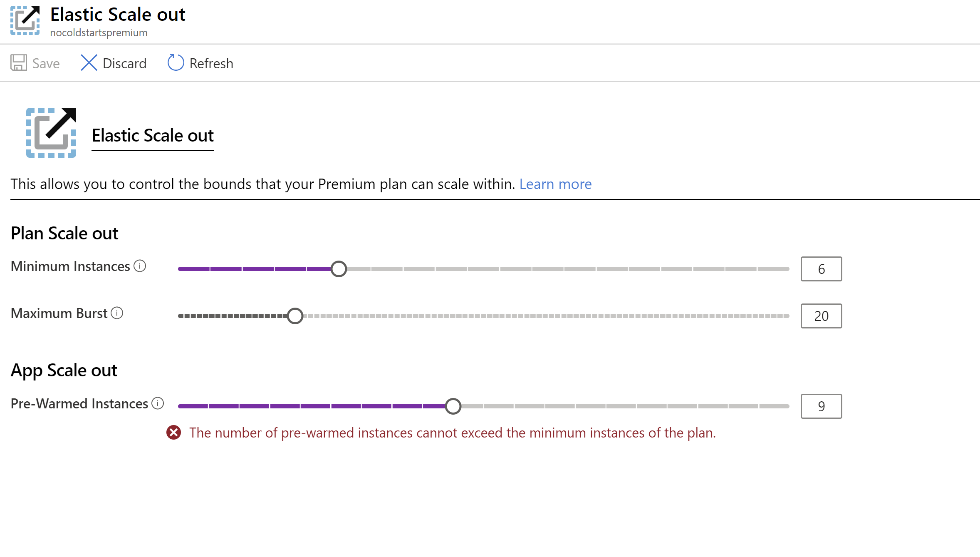The image size is (980, 557).
Task: Open the Learn more link
Action: (555, 184)
